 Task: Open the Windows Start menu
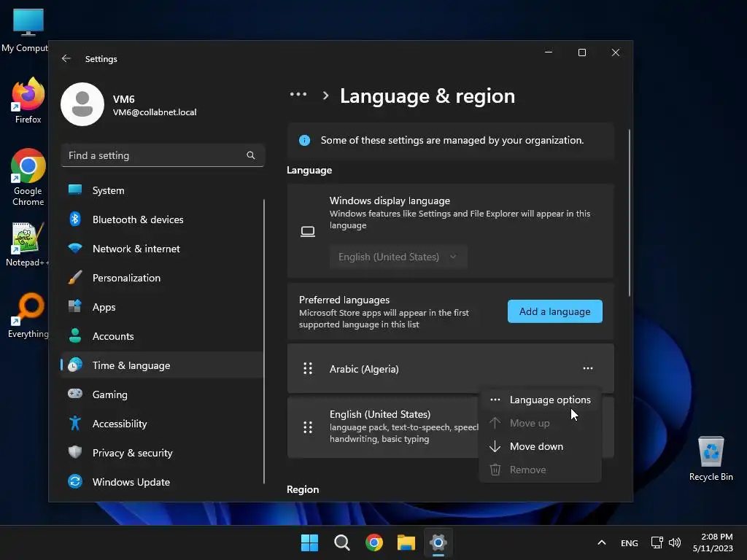coord(309,542)
